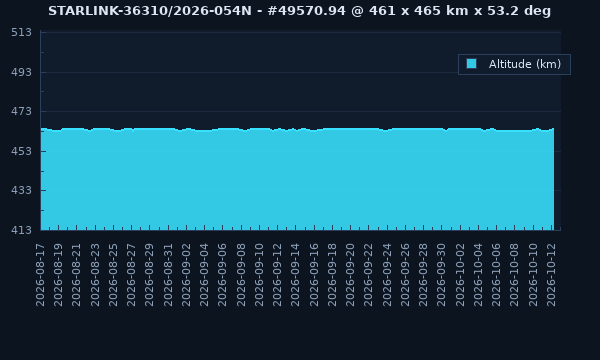
Task: Click the y-axis label 493
Action: [x=21, y=72]
